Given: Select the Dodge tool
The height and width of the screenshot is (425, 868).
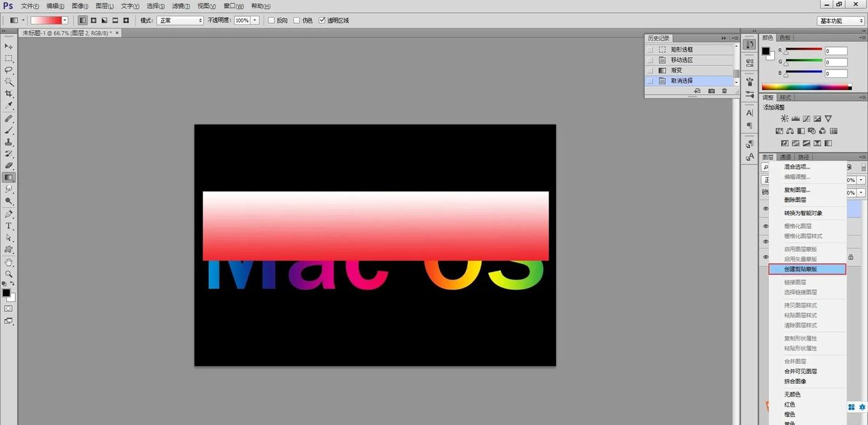Looking at the screenshot, I should 9,201.
